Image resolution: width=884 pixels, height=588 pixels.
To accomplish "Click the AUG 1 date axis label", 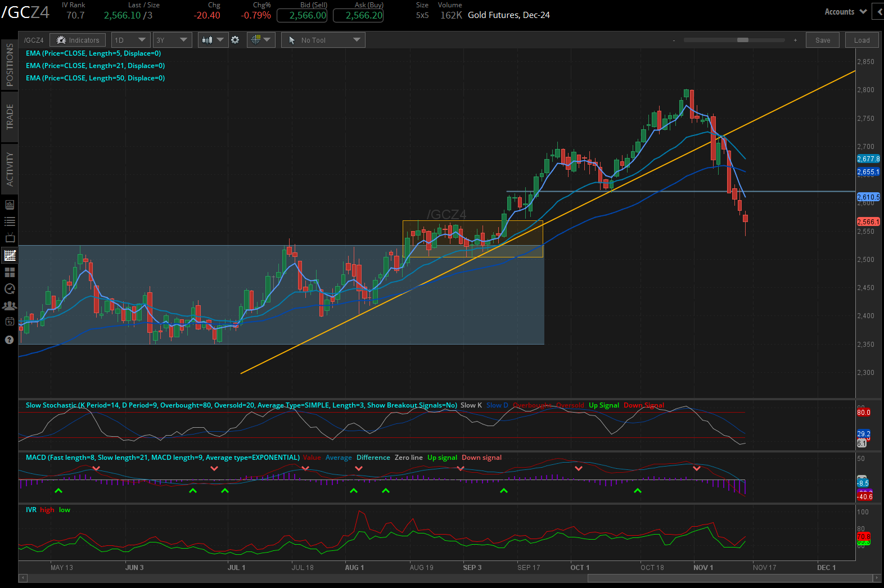I will coord(354,568).
